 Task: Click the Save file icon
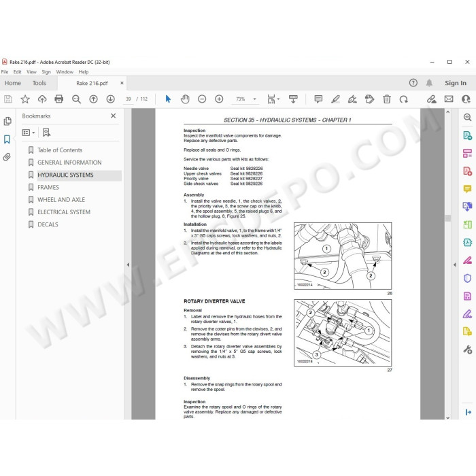(8, 99)
